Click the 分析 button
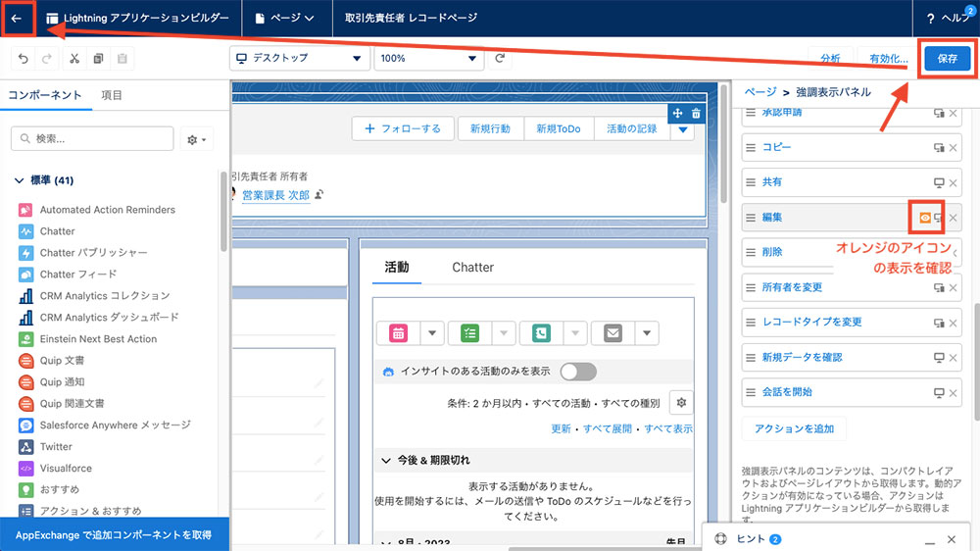Image resolution: width=980 pixels, height=551 pixels. point(830,58)
